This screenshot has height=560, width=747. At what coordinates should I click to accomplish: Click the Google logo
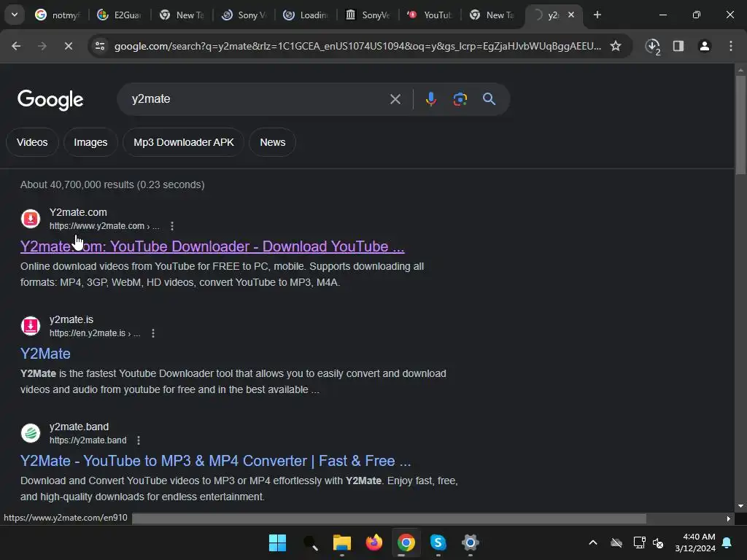tap(50, 99)
